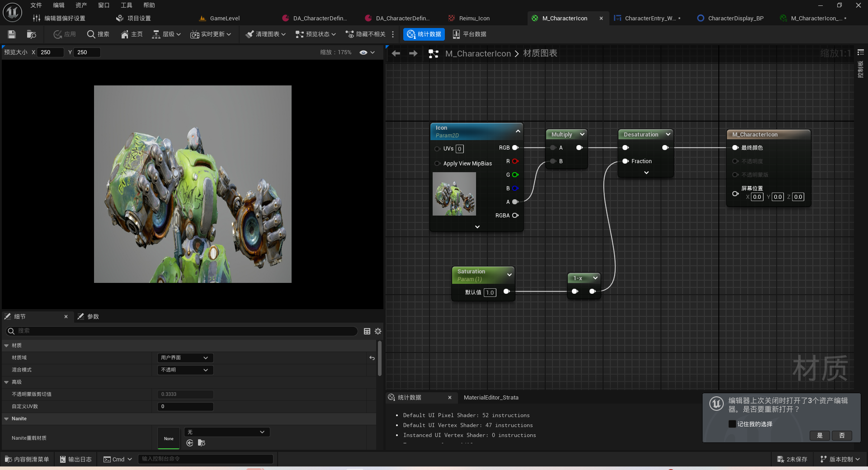The width and height of the screenshot is (868, 470).
Task: Click the Unreal Engine logo icon
Action: click(12, 12)
